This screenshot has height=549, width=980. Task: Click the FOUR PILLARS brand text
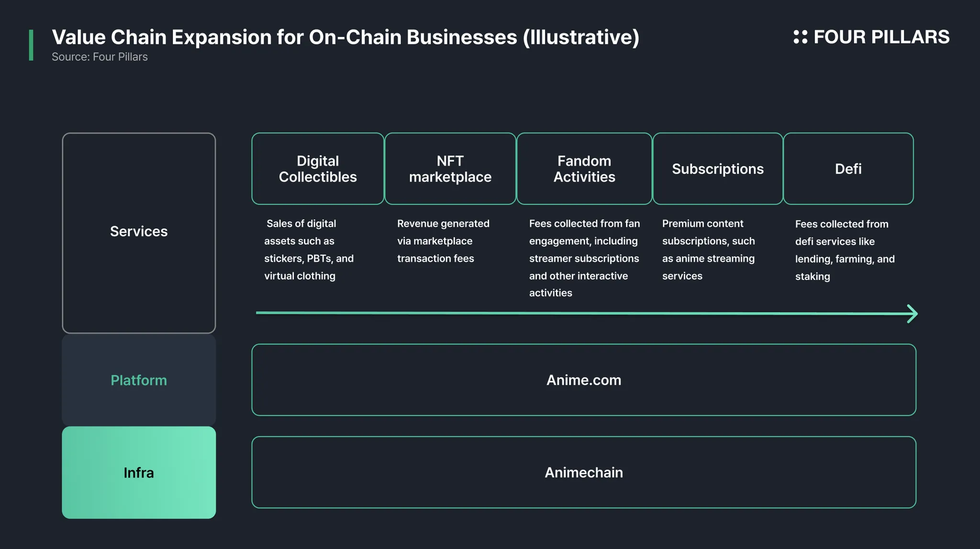pyautogui.click(x=881, y=37)
